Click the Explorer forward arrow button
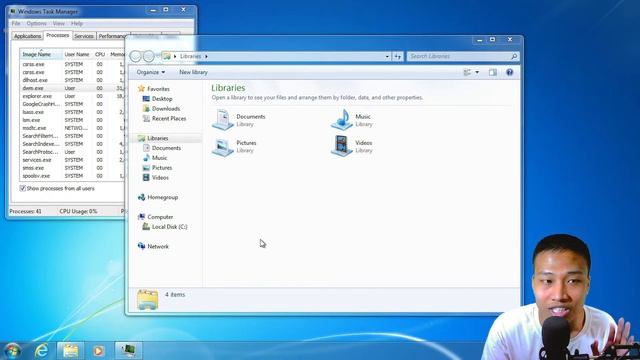 pos(149,56)
